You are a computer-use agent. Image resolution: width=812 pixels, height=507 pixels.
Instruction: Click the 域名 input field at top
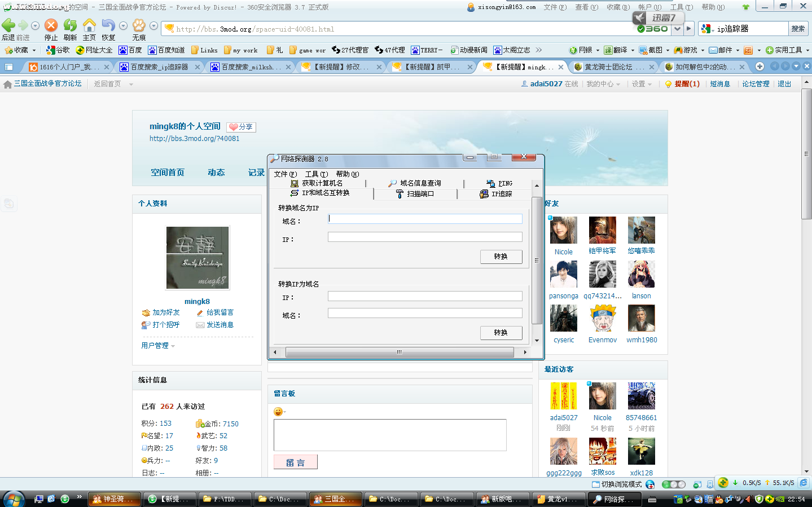[x=425, y=219]
